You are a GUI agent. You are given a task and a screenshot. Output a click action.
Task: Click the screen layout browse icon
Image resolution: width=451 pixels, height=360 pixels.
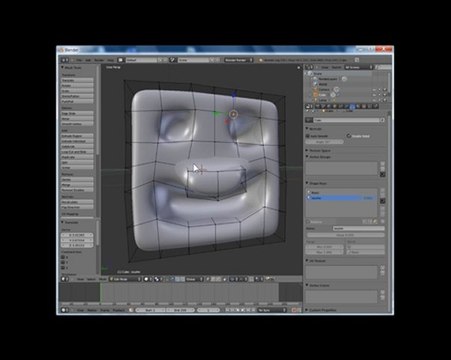(x=120, y=60)
